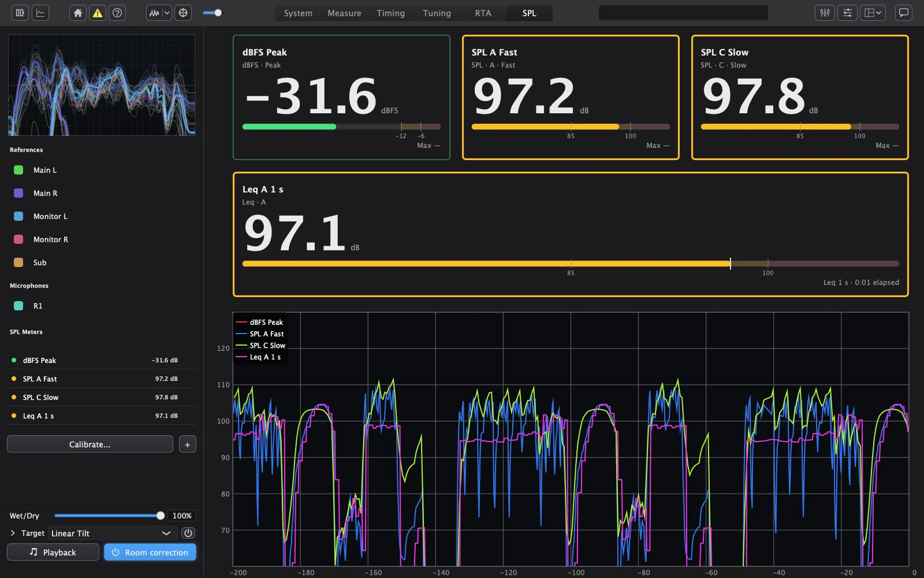Switch to the Tuning tab

point(437,13)
